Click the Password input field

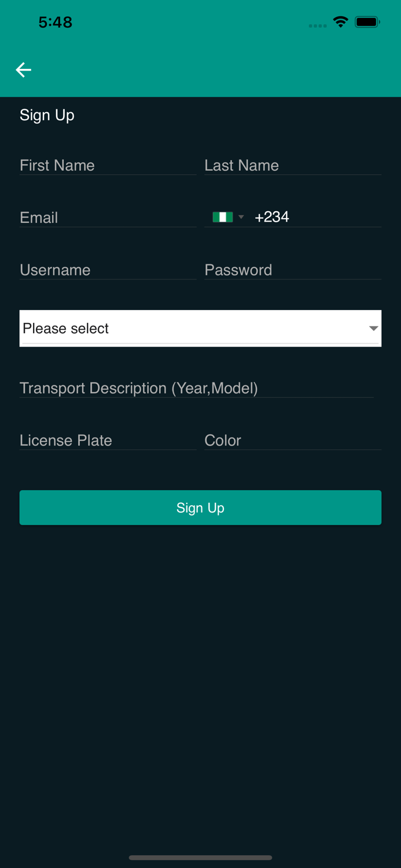pos(292,270)
